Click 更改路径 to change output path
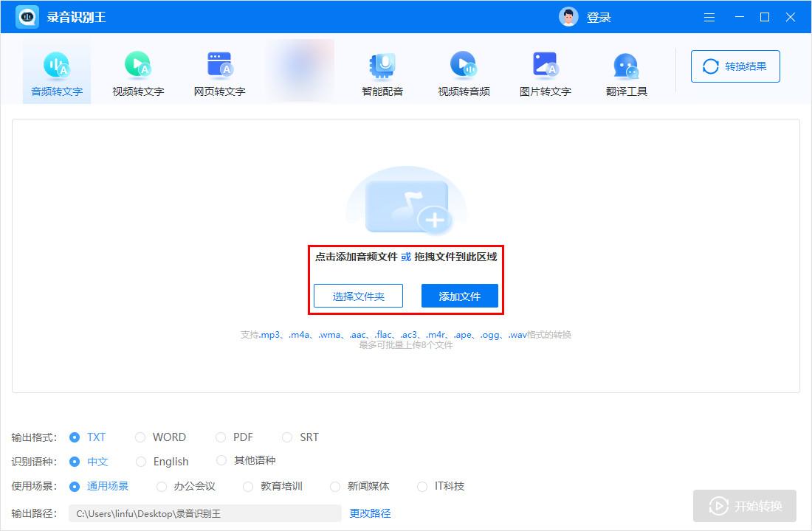 pyautogui.click(x=369, y=513)
